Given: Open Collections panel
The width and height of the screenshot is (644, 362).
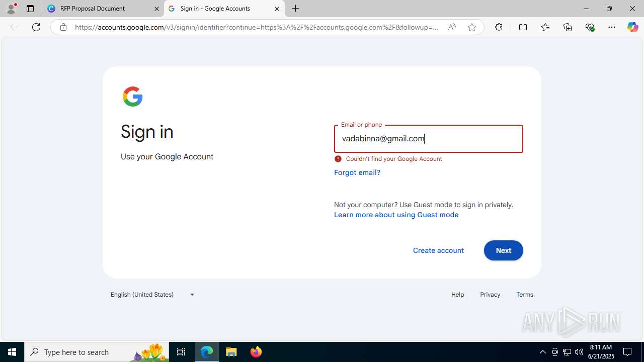Looking at the screenshot, I should click(568, 27).
